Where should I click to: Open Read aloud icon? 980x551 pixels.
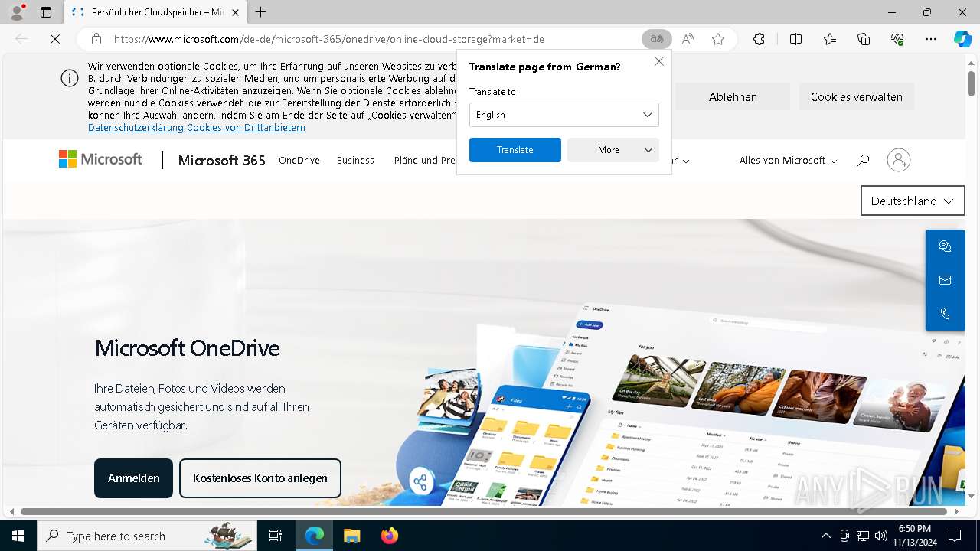(688, 39)
